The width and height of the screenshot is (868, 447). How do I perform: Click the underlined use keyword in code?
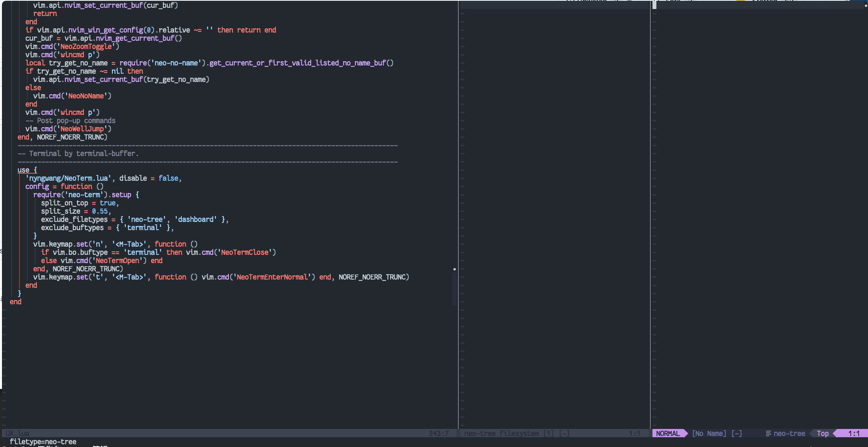coord(24,170)
